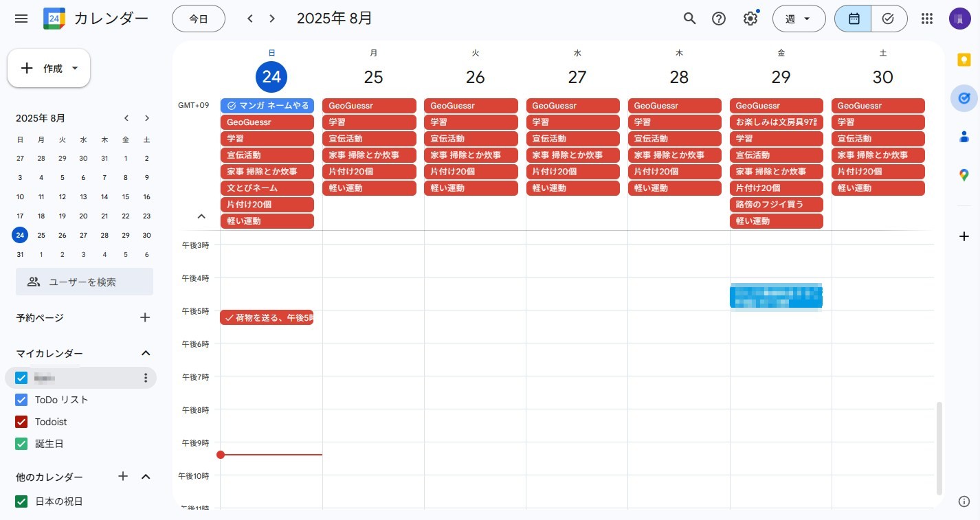The width and height of the screenshot is (980, 520).
Task: Open the マンガ ネームやる task on Sunday
Action: pyautogui.click(x=267, y=106)
